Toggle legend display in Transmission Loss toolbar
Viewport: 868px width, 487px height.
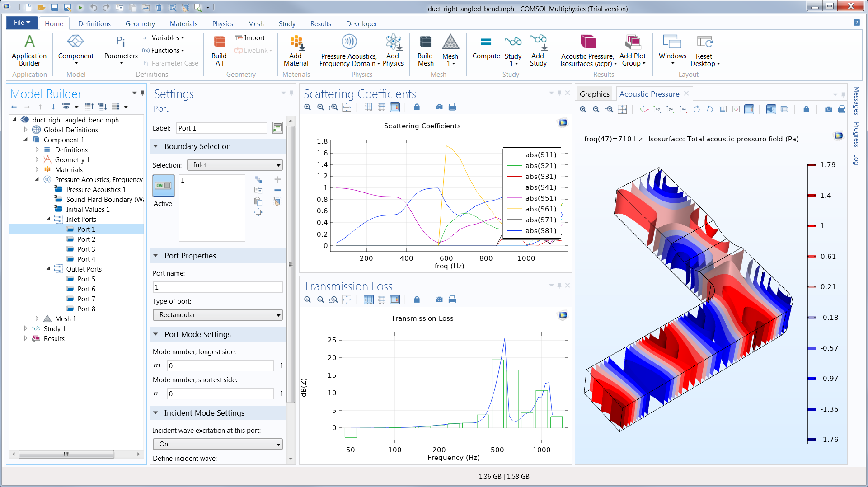click(394, 300)
